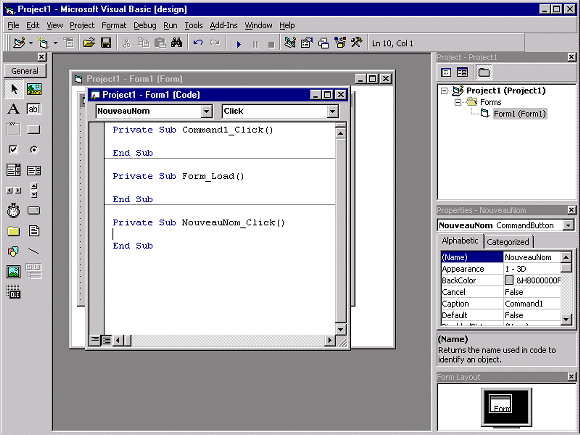Select the TextBox tool
Viewport: 580px width, 435px height.
click(x=34, y=109)
